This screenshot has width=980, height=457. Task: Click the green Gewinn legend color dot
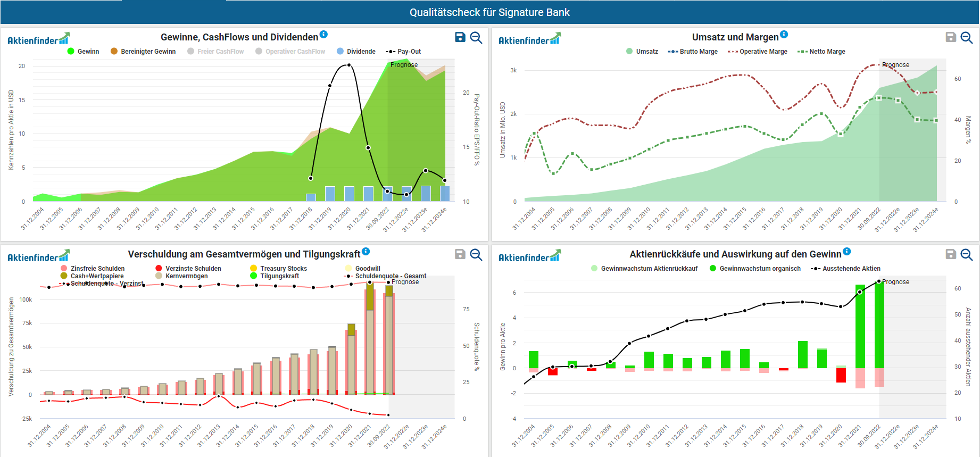coord(71,52)
